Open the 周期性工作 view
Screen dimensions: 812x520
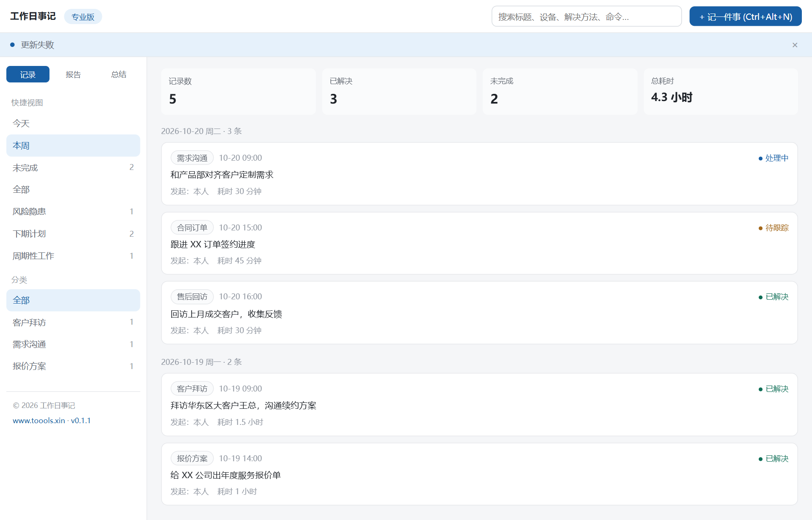pyautogui.click(x=73, y=256)
